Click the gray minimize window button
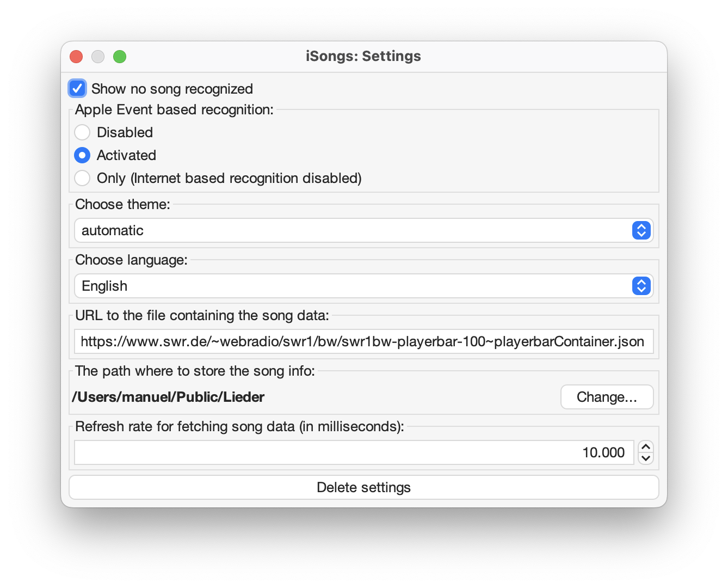 (x=98, y=57)
